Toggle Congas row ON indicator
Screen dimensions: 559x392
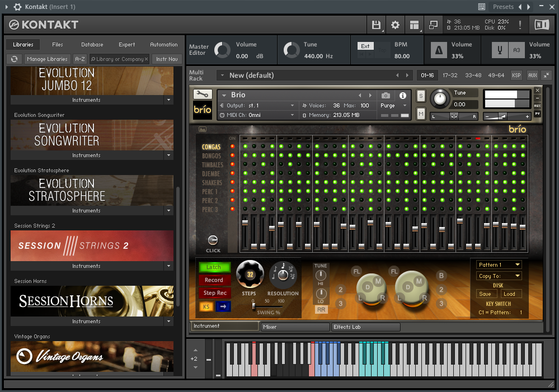(x=232, y=147)
